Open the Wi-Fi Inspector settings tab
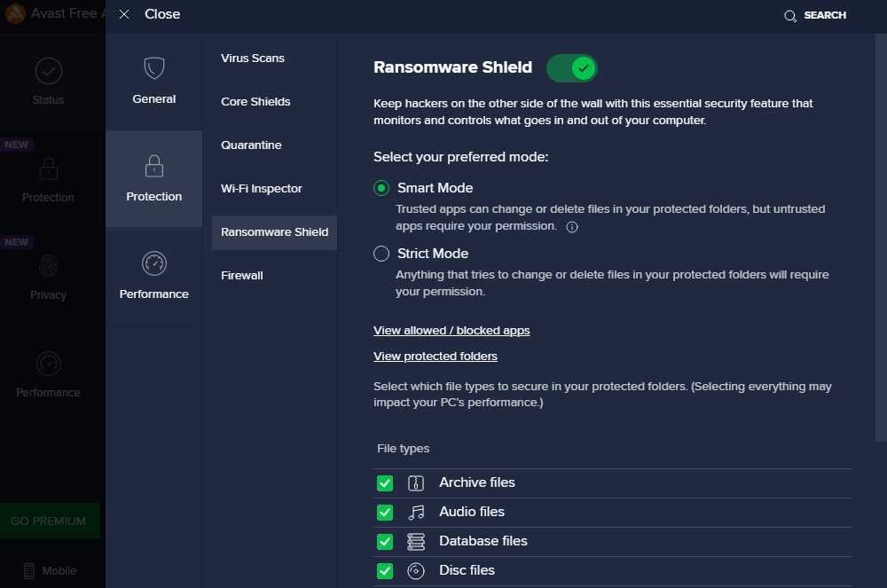This screenshot has height=588, width=887. tap(262, 189)
